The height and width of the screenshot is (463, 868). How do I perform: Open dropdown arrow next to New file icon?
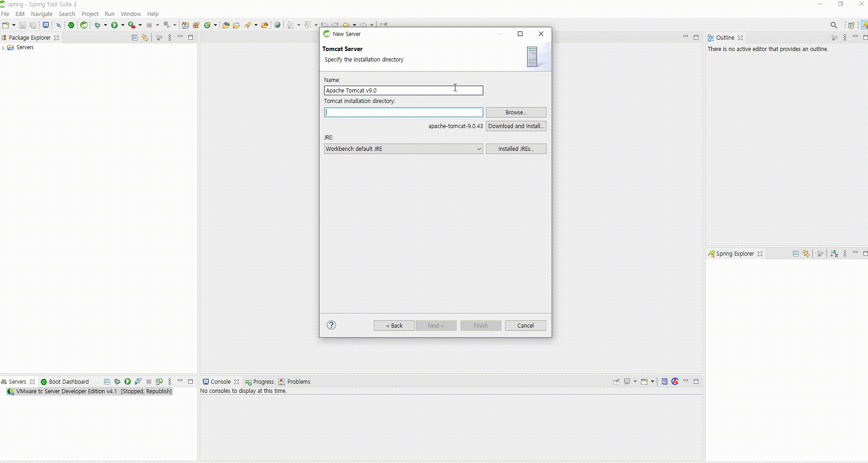point(14,25)
